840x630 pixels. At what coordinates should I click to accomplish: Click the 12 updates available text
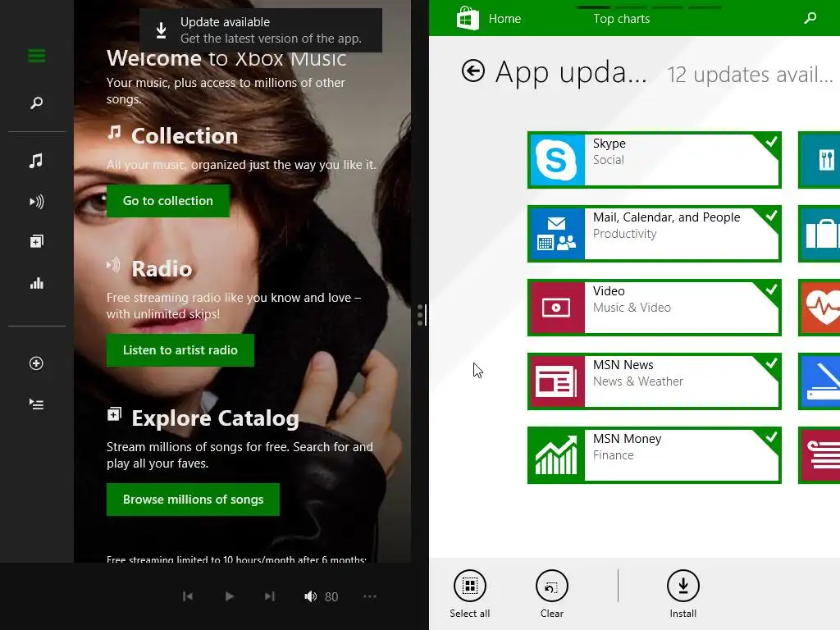pos(750,75)
